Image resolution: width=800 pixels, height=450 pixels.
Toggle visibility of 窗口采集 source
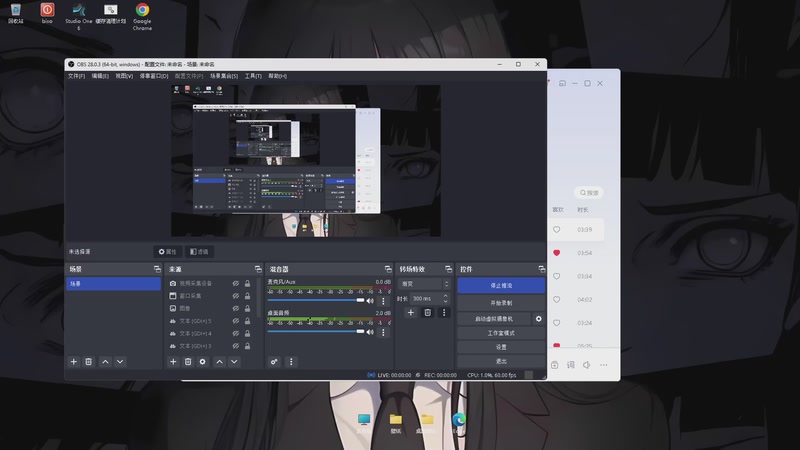click(236, 295)
